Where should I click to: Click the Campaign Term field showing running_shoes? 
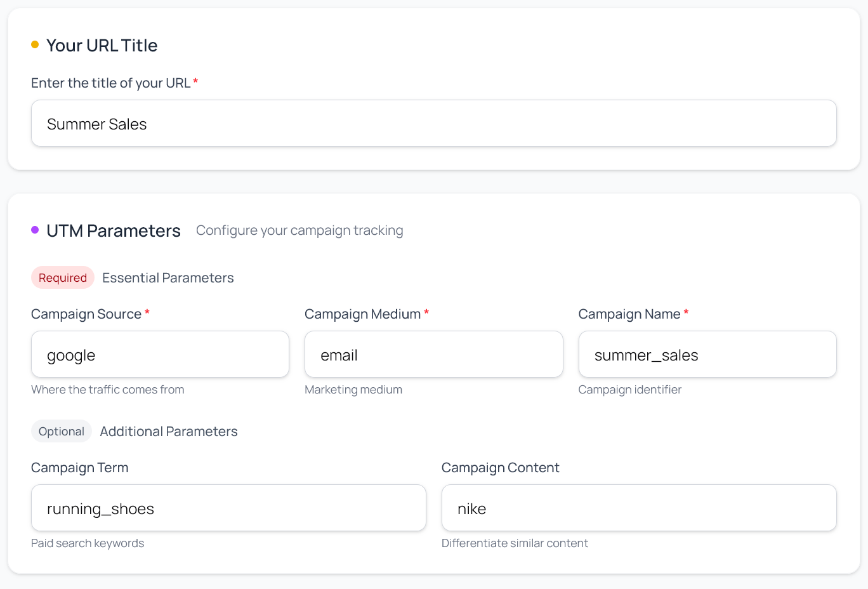point(228,508)
